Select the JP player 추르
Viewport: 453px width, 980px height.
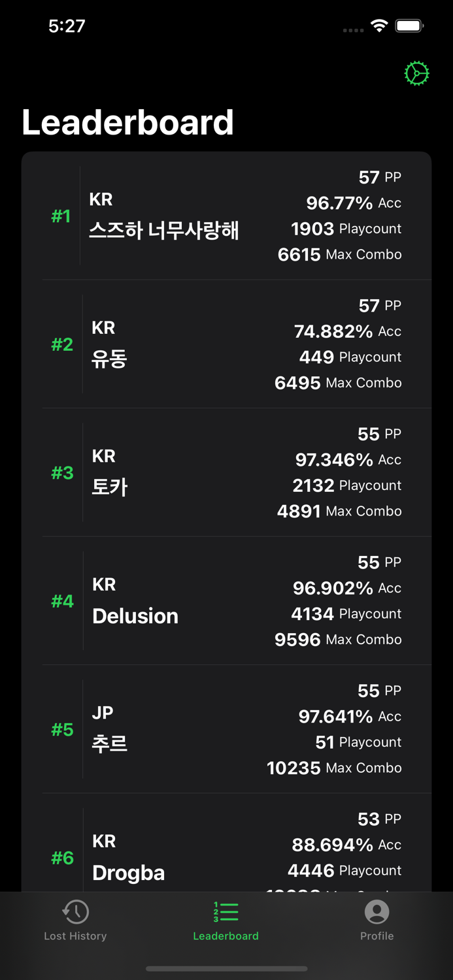[110, 743]
